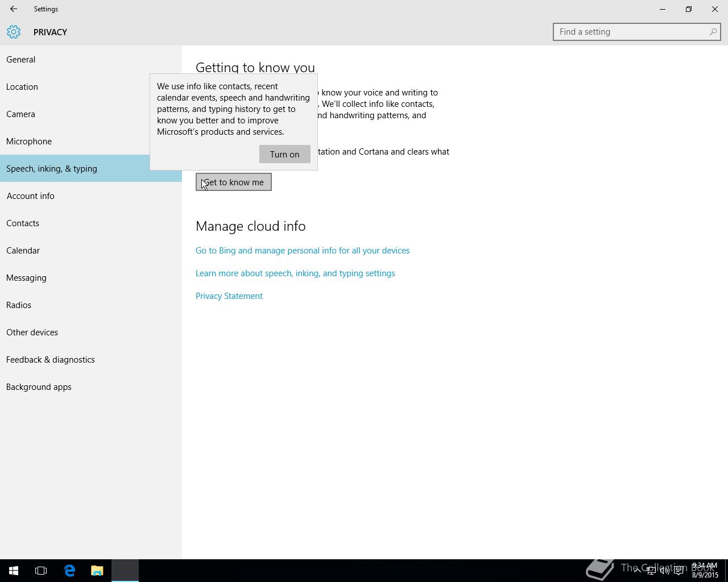Open the Privacy Statement link
728x582 pixels.
tap(229, 296)
